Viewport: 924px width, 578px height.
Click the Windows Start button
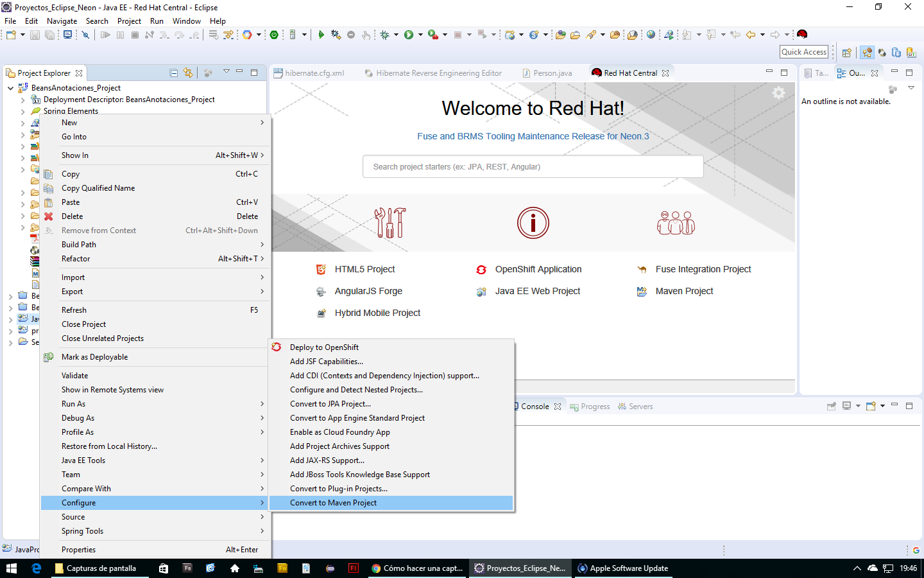(11, 568)
